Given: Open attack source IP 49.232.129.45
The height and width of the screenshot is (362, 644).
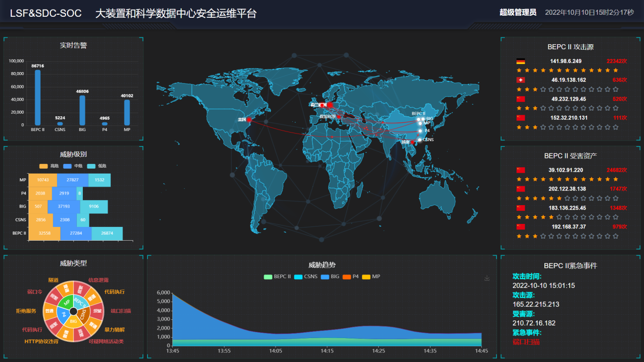Looking at the screenshot, I should [x=568, y=99].
